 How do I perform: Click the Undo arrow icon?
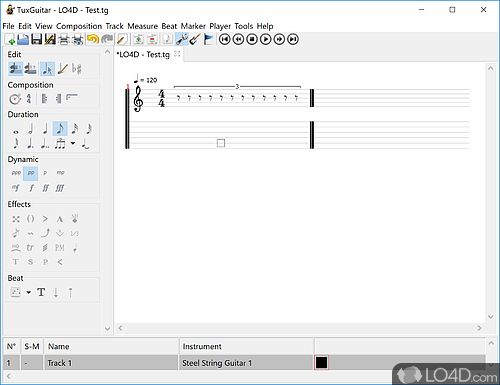click(93, 39)
